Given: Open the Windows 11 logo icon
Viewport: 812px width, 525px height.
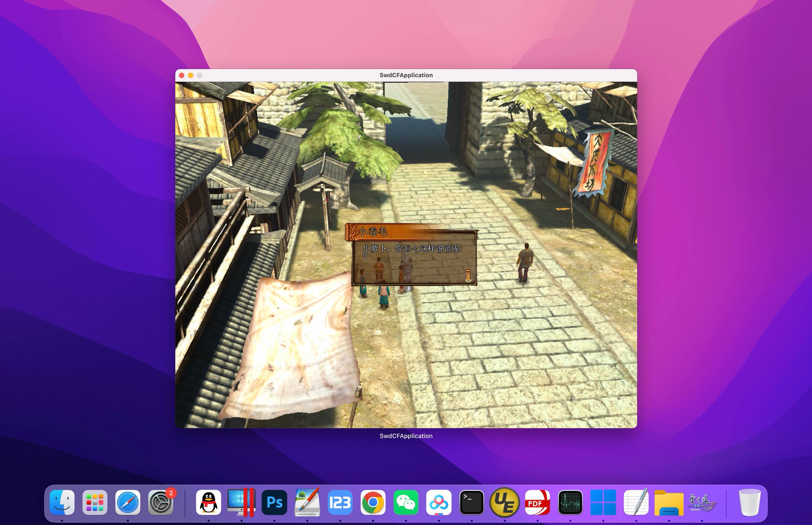Looking at the screenshot, I should (603, 502).
